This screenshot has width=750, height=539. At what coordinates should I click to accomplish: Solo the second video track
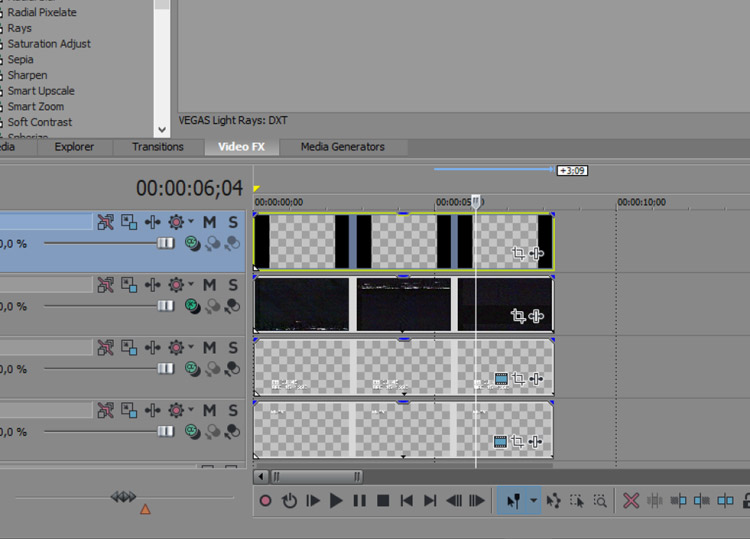[x=232, y=285]
